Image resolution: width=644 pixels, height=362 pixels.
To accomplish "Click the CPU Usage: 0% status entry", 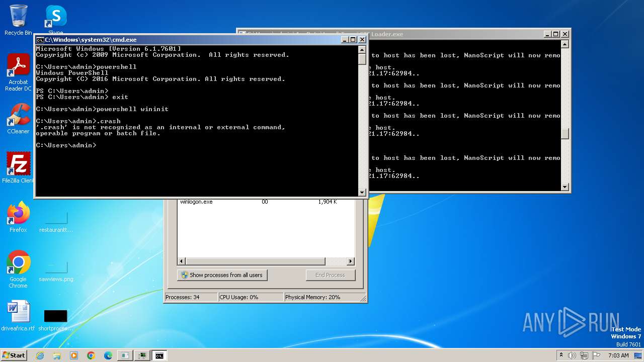I will coord(251,297).
